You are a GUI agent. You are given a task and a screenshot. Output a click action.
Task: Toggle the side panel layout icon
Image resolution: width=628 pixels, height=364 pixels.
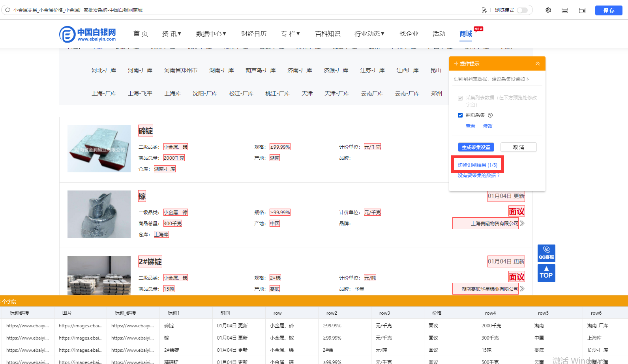point(582,10)
